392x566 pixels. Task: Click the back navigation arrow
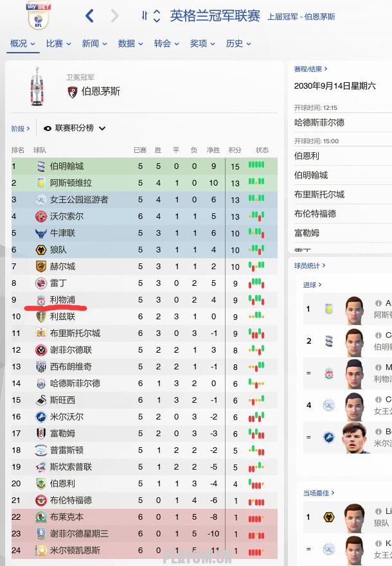point(89,16)
